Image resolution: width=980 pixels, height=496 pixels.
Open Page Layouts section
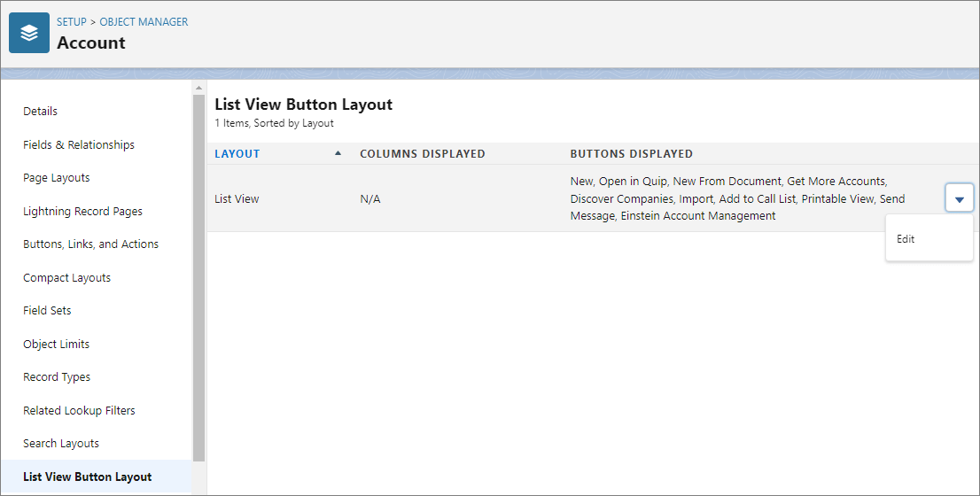pos(56,178)
